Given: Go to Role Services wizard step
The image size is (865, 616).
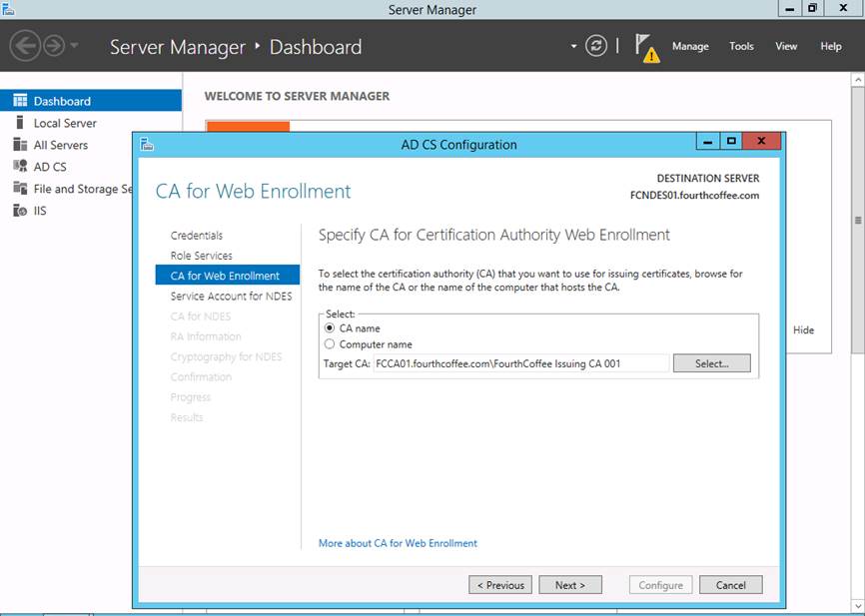Looking at the screenshot, I should click(201, 256).
